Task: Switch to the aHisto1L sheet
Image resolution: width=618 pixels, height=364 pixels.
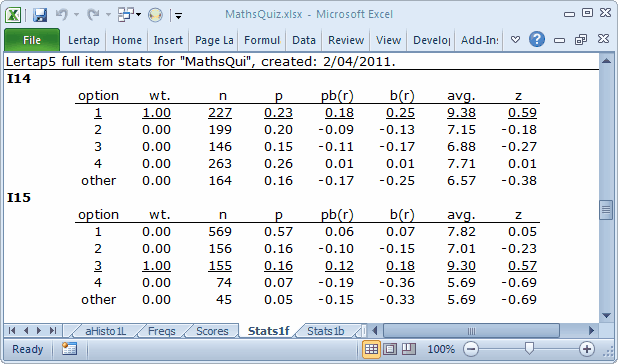Action: [x=106, y=331]
